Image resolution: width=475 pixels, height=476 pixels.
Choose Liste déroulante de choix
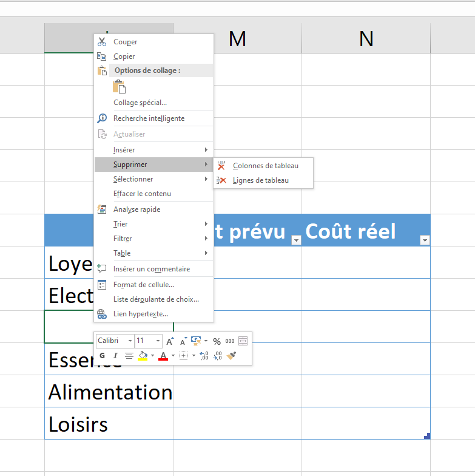[x=154, y=299]
